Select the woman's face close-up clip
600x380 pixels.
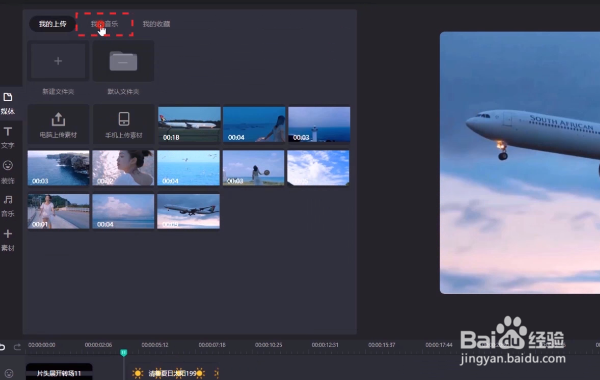coord(123,168)
